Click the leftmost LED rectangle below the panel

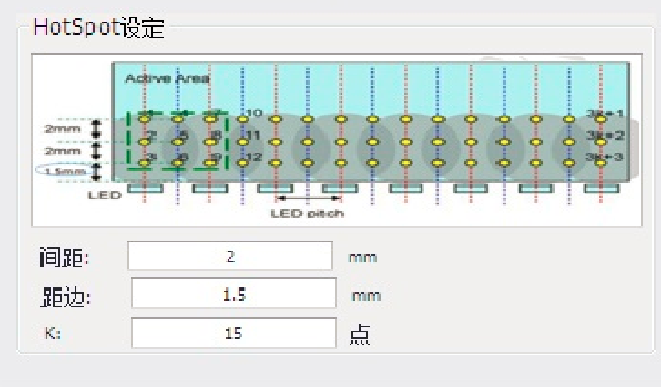(x=145, y=188)
